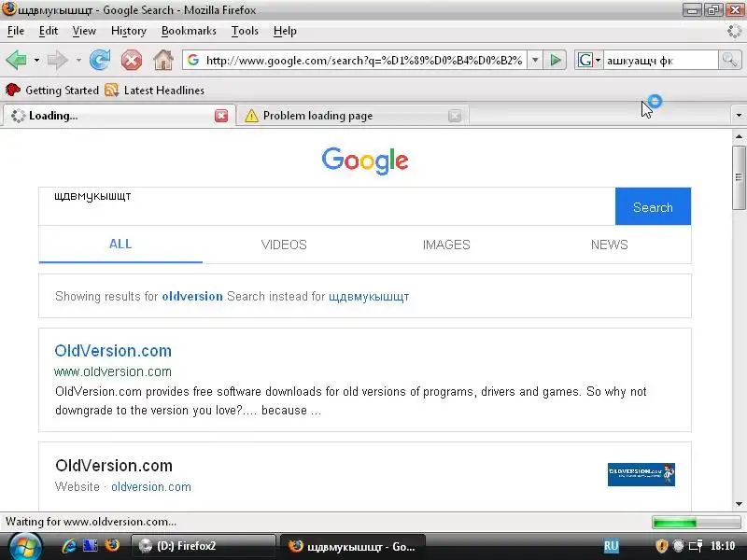This screenshot has height=560, width=747.
Task: Open the Forward history dropdown arrow
Action: [x=78, y=61]
